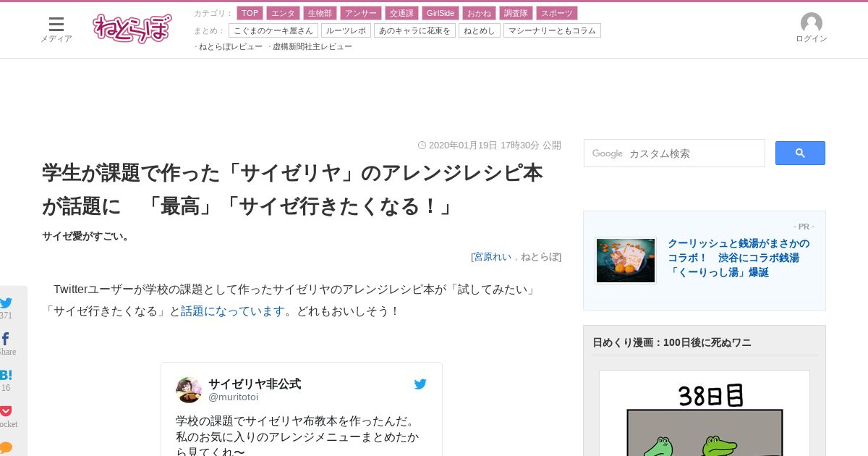Image resolution: width=868 pixels, height=456 pixels.
Task: Select the 生物部 category tab
Action: point(320,13)
